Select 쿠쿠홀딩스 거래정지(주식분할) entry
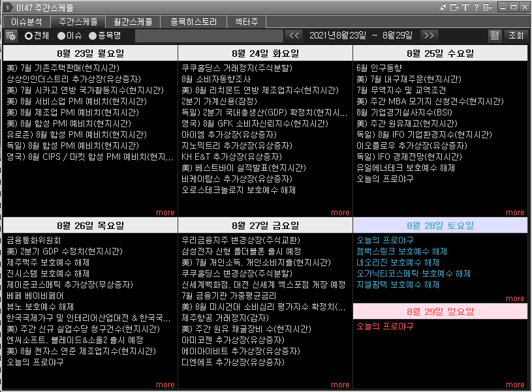 [237, 68]
